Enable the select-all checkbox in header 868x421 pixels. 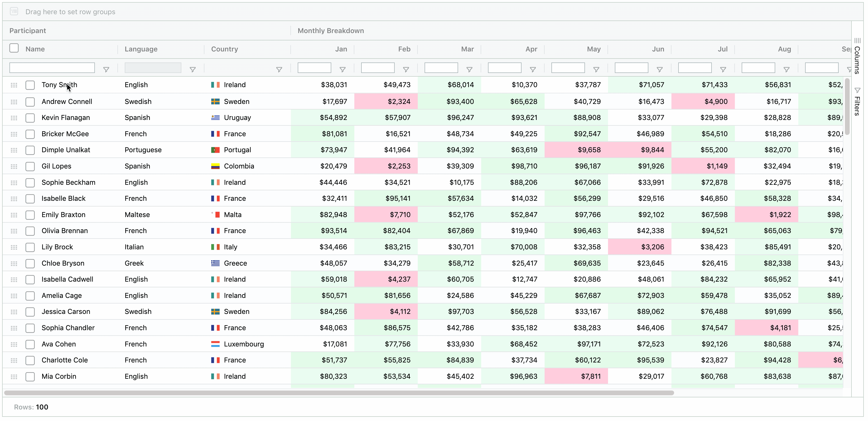pyautogui.click(x=14, y=49)
